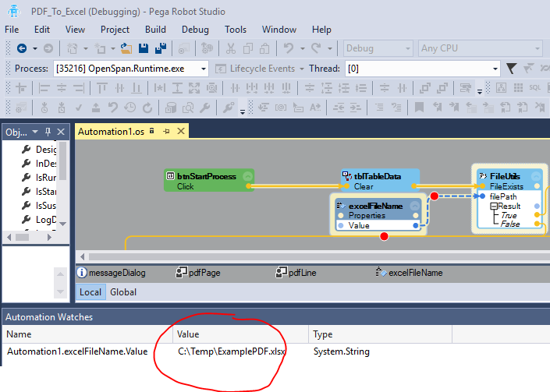Open the Debug configuration dropdown

tap(407, 48)
